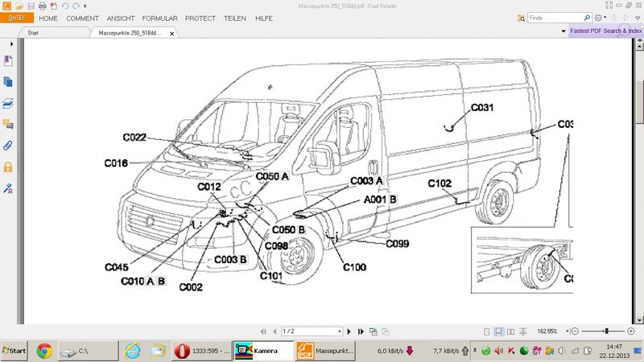The height and width of the screenshot is (362, 644).
Task: Click the Save icon in quick toolbar
Action: (x=31, y=6)
